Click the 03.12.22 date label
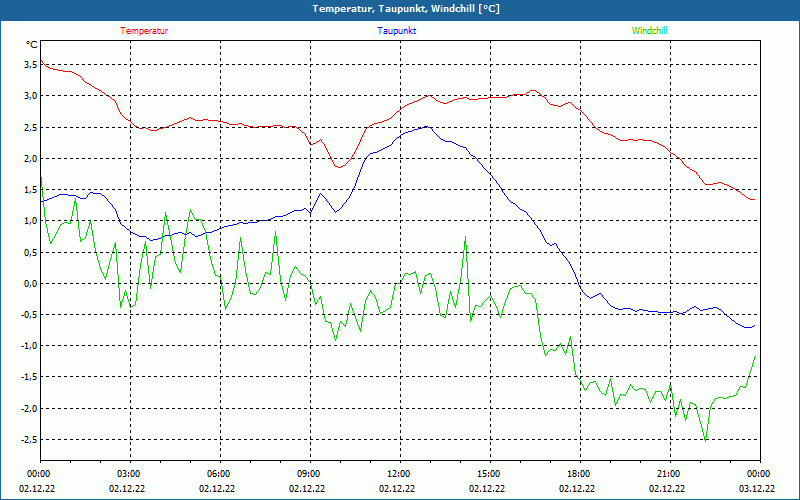The height and width of the screenshot is (500, 800). coord(757,488)
